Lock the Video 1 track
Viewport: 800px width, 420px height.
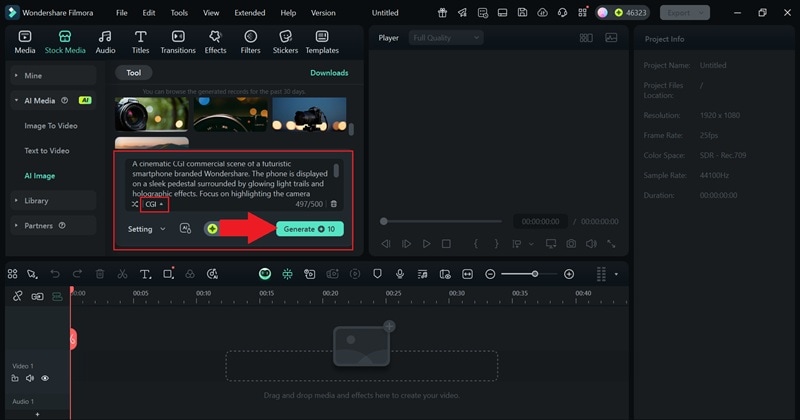coord(15,378)
